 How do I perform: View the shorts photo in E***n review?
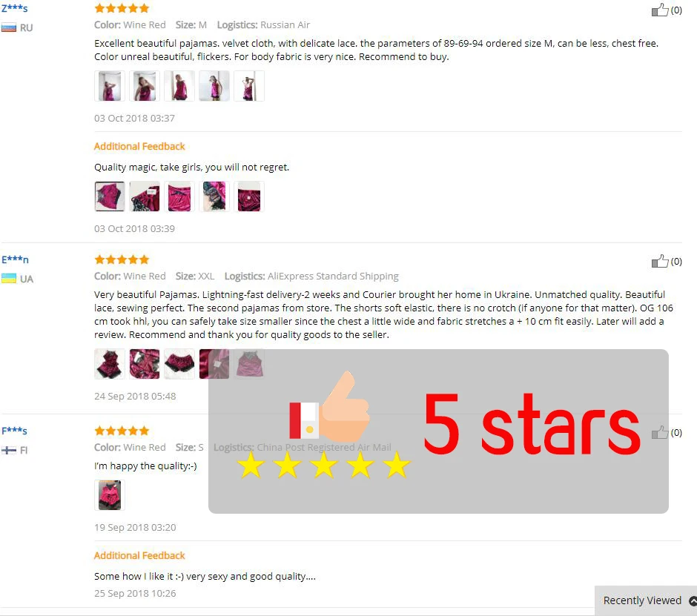pyautogui.click(x=179, y=364)
